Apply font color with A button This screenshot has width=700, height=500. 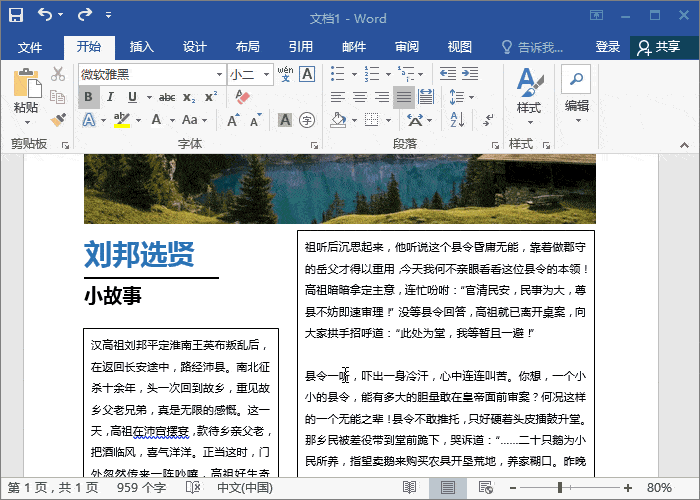(x=156, y=120)
